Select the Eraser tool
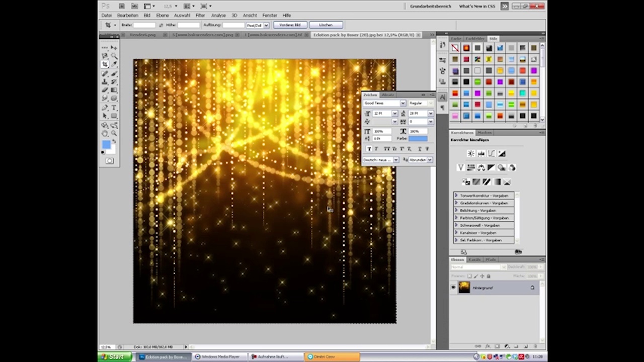Viewport: 644px width, 362px height. (x=105, y=90)
